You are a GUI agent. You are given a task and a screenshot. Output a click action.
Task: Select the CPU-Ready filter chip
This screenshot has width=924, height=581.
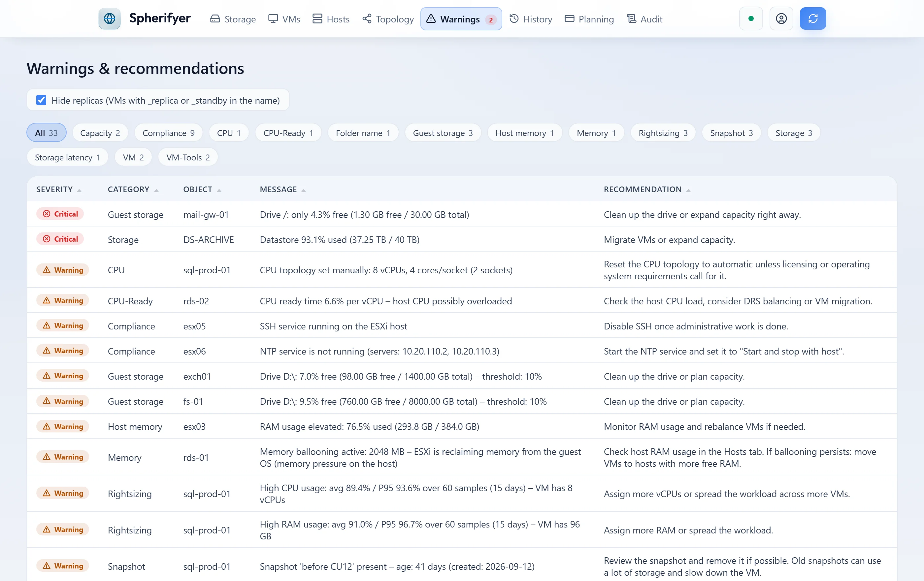(x=288, y=133)
